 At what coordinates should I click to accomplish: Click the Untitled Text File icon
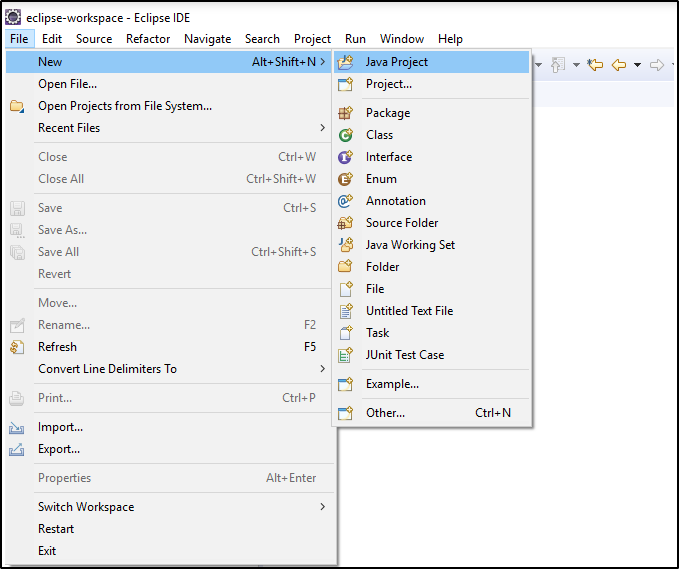pos(345,311)
